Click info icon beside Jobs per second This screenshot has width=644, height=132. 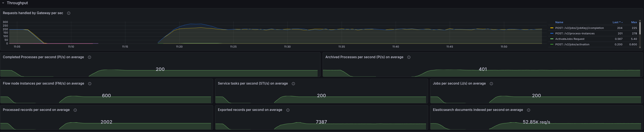coord(491,84)
